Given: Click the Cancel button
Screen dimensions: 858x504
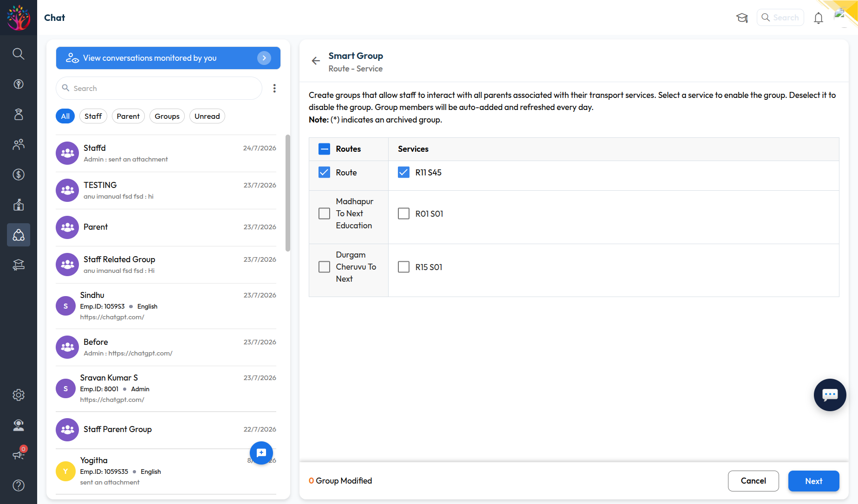Looking at the screenshot, I should (x=753, y=481).
